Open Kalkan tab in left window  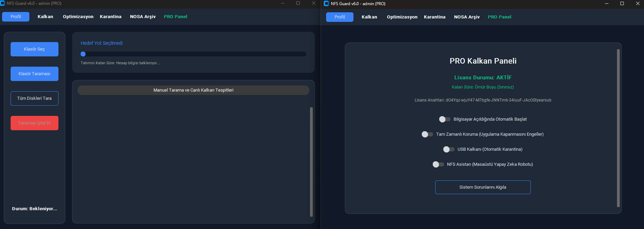coord(45,17)
